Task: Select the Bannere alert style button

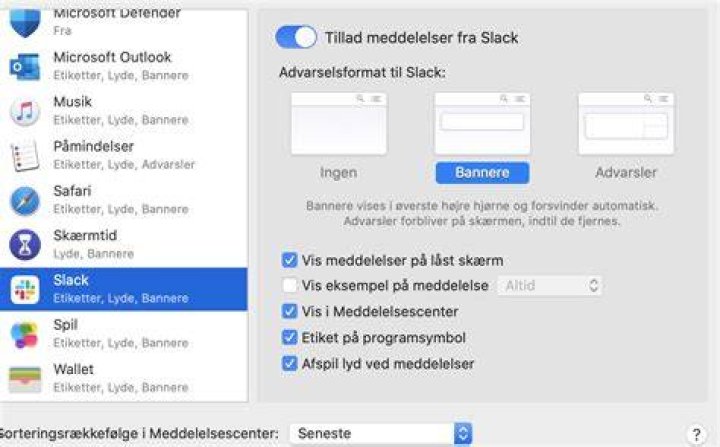Action: 482,173
